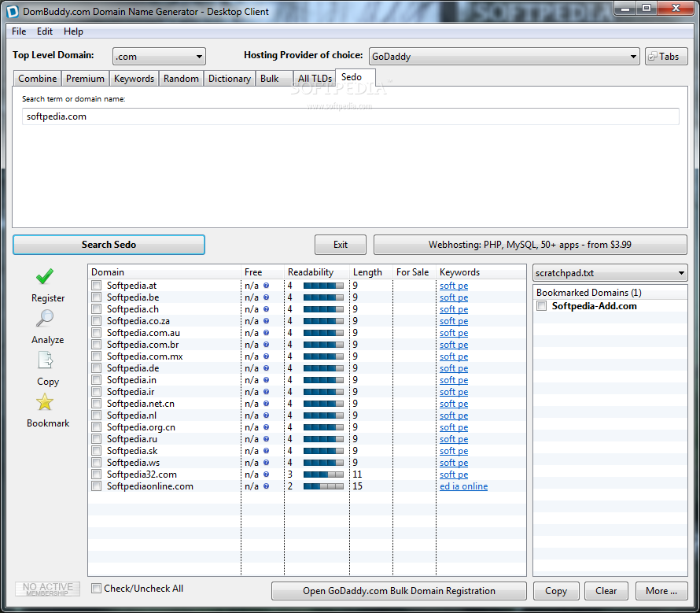Click the Copy document icon in sidebar
The height and width of the screenshot is (613, 700).
click(45, 360)
